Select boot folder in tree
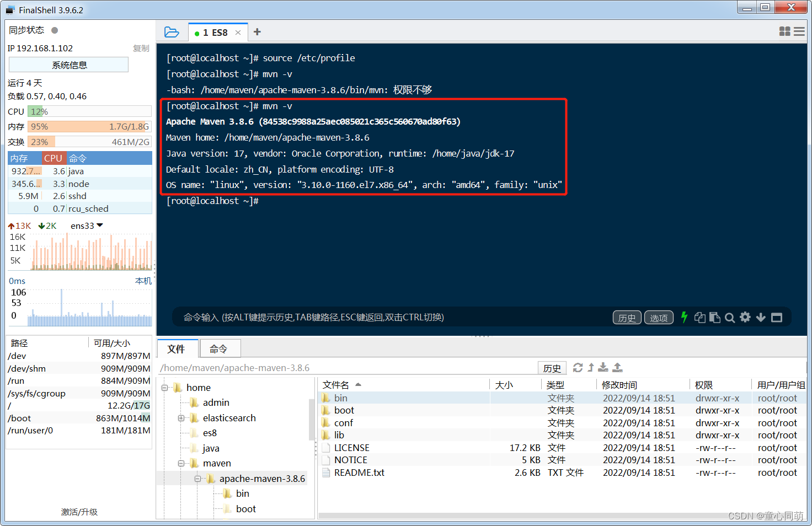Screen dimensions: 812x526 coord(245,509)
